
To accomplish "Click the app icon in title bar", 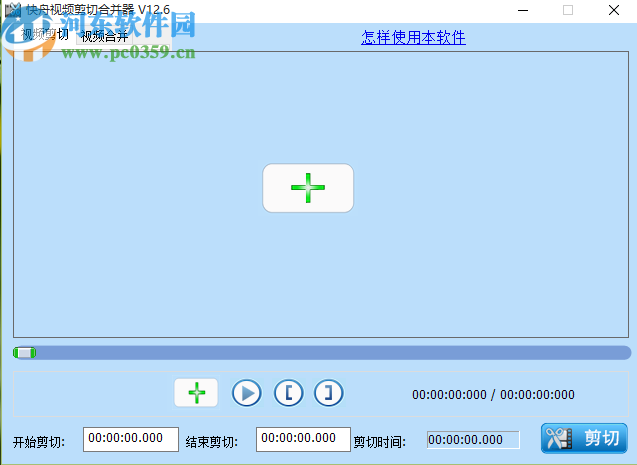I will pos(13,10).
